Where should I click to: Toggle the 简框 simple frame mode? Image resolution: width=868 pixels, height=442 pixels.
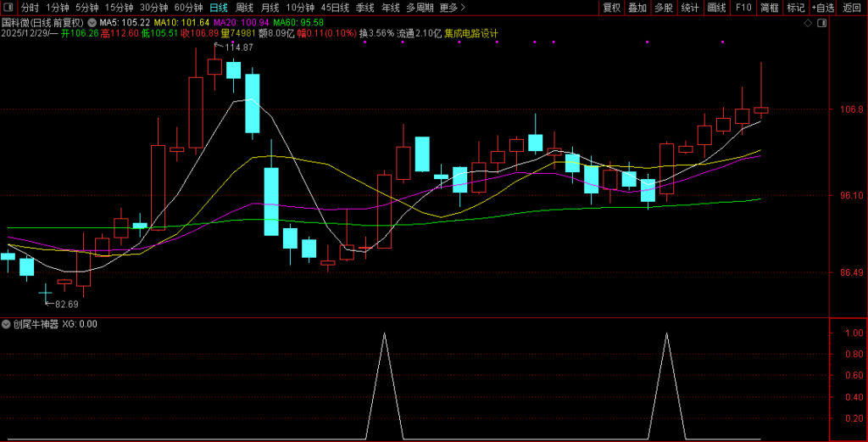pos(769,8)
